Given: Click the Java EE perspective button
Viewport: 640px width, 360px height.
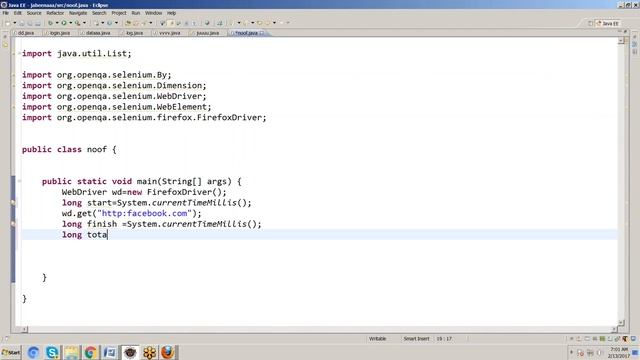Looking at the screenshot, I should [x=608, y=23].
